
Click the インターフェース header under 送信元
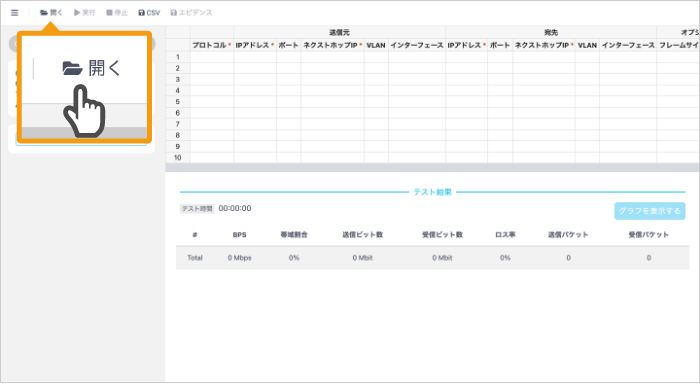(x=417, y=45)
